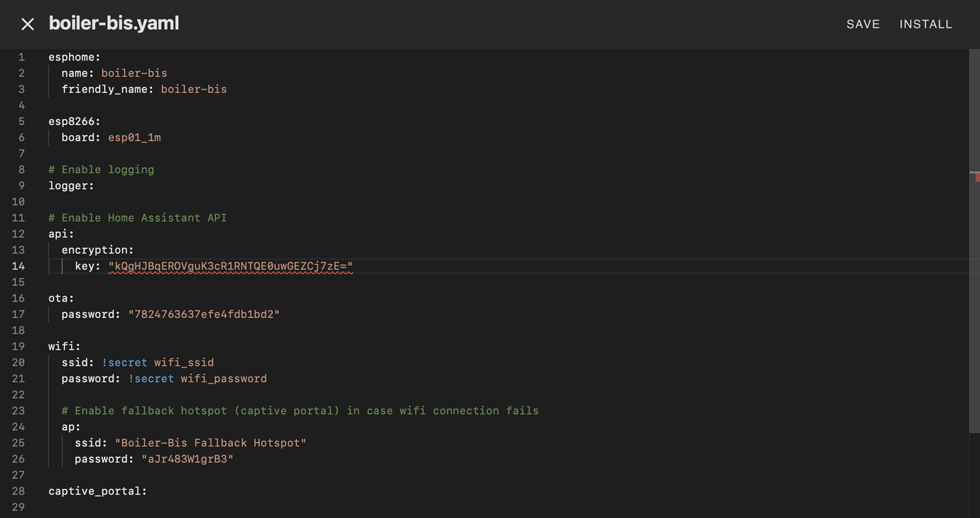Click the underlined encryption key string
The image size is (980, 518).
230,266
